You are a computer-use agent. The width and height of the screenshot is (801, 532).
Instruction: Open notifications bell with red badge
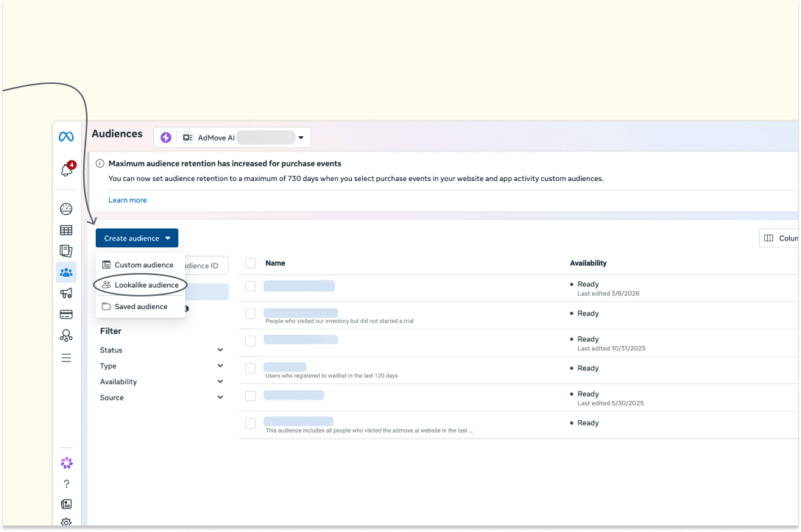pyautogui.click(x=67, y=169)
